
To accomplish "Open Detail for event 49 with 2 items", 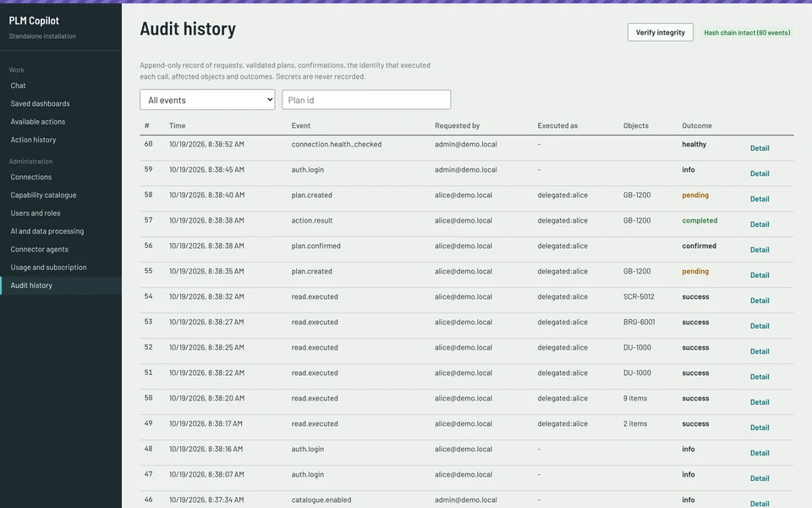I will tap(760, 428).
